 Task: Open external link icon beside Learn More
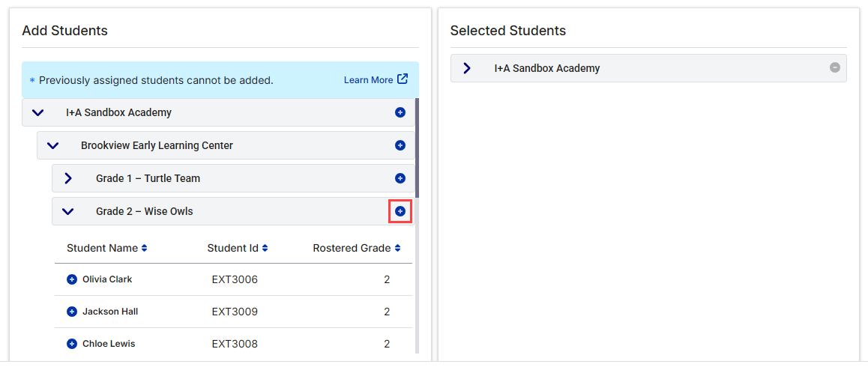pyautogui.click(x=403, y=79)
